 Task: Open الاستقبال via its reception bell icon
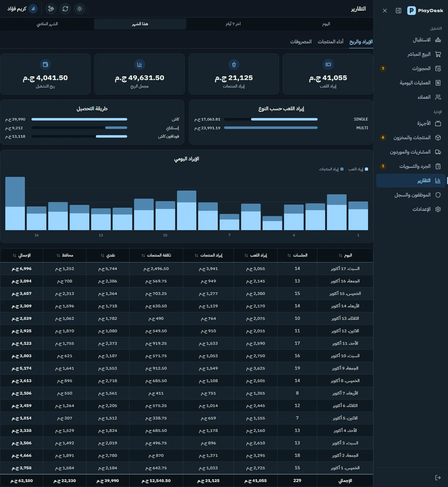(x=438, y=40)
